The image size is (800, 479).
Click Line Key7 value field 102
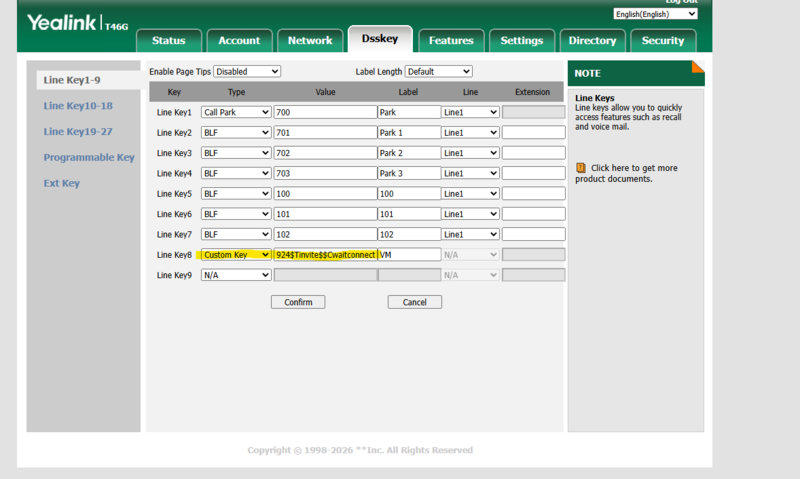pyautogui.click(x=325, y=234)
